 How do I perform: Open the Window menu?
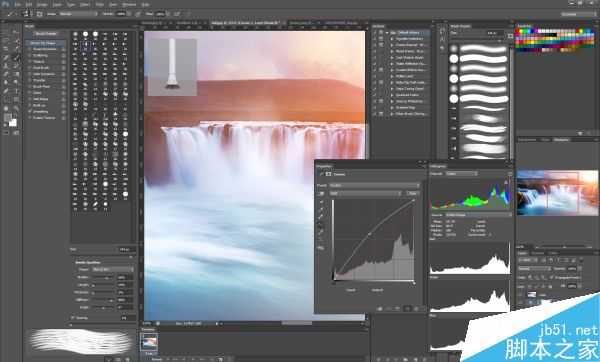click(x=129, y=5)
